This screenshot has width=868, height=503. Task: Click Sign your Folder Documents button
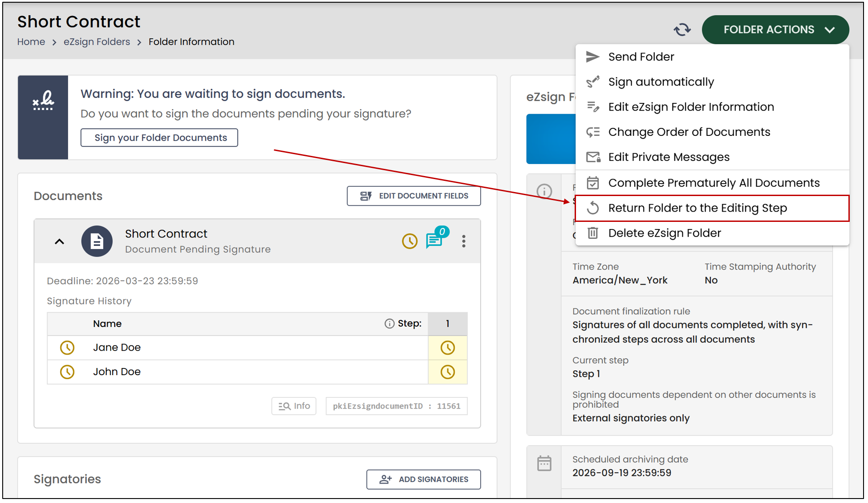tap(159, 138)
